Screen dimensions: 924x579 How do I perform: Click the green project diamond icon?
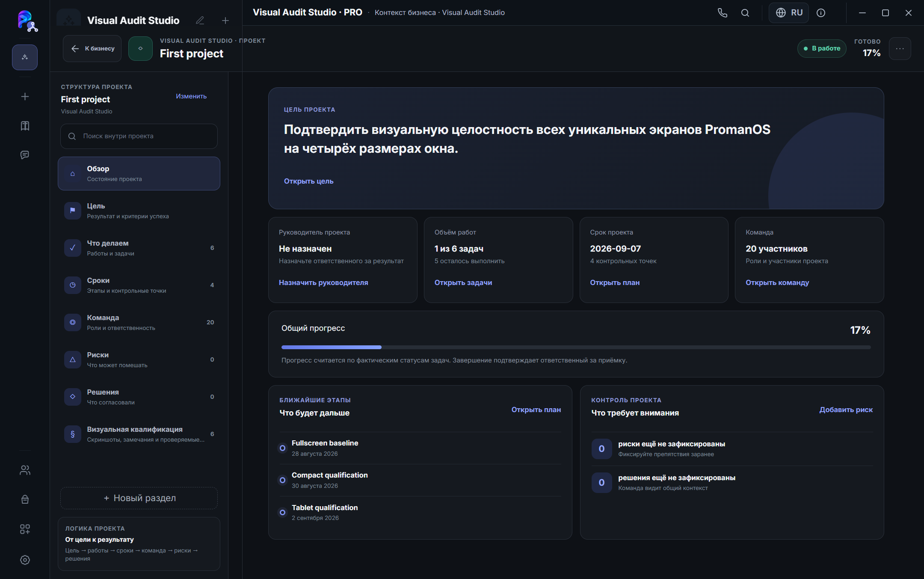click(x=140, y=48)
